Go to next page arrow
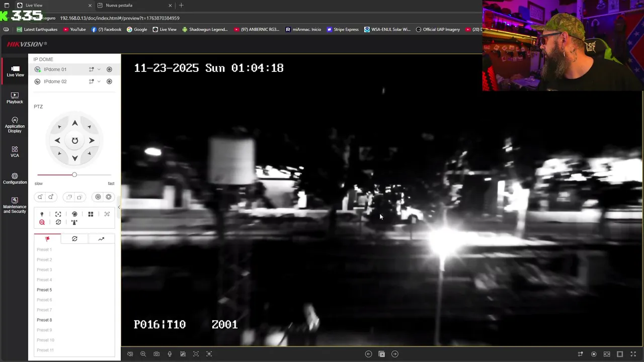The height and width of the screenshot is (362, 644). [395, 354]
